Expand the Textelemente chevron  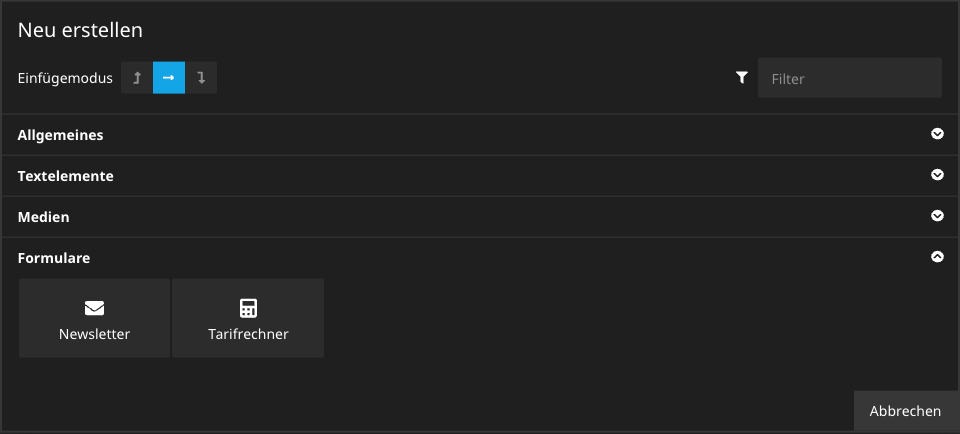(937, 175)
